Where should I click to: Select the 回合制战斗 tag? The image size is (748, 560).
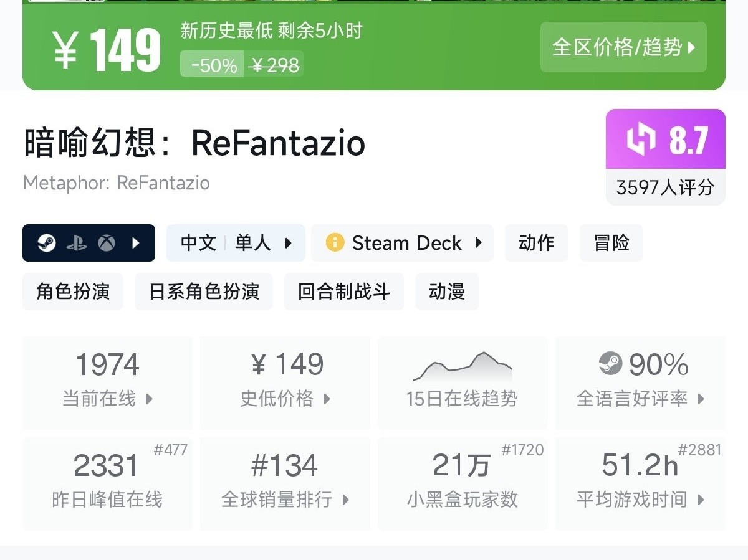click(x=343, y=292)
